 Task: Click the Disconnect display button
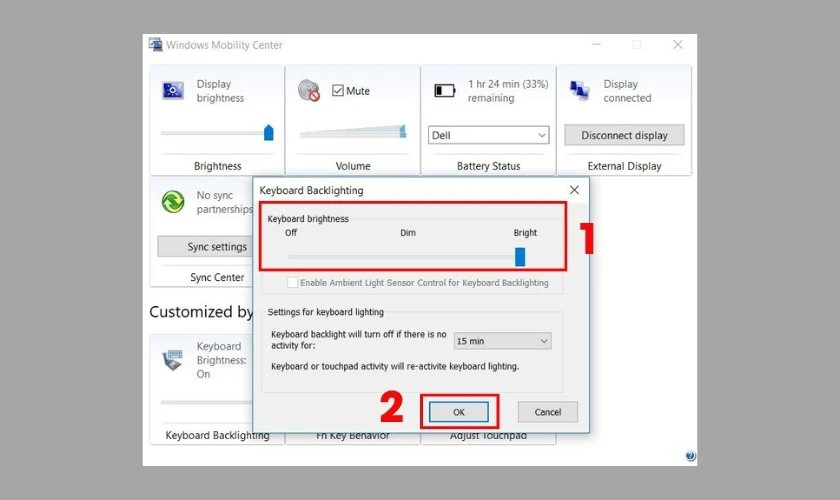[624, 135]
